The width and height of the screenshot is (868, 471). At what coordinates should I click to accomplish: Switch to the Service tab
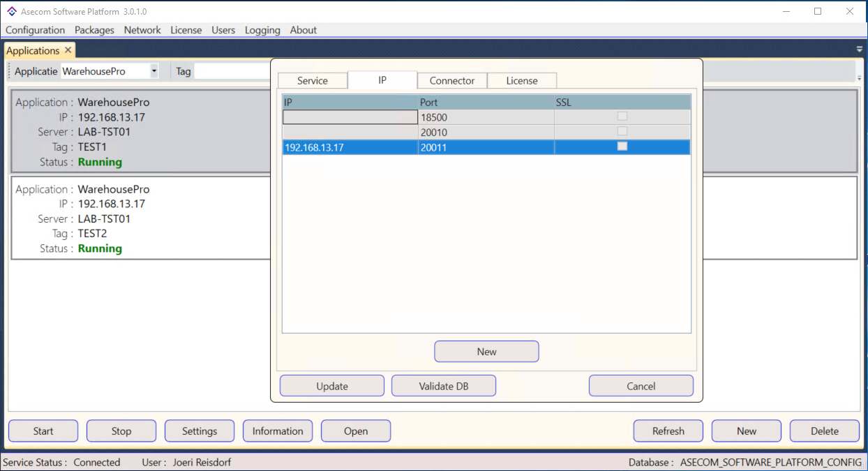point(312,81)
